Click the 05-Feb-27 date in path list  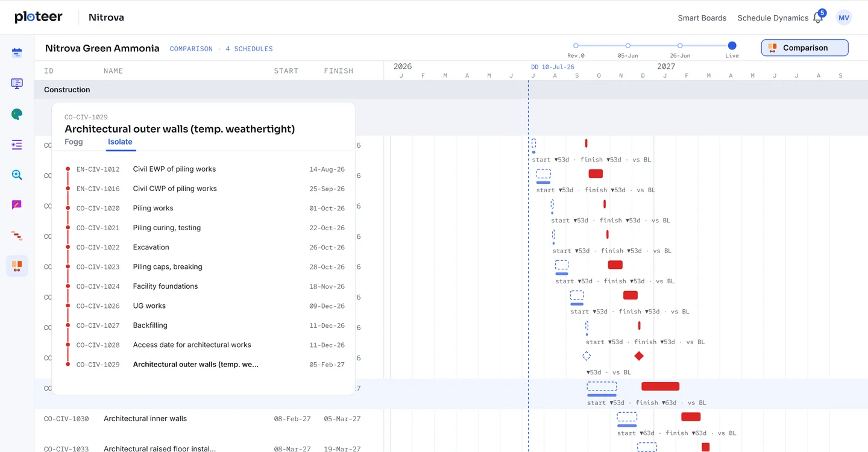327,365
